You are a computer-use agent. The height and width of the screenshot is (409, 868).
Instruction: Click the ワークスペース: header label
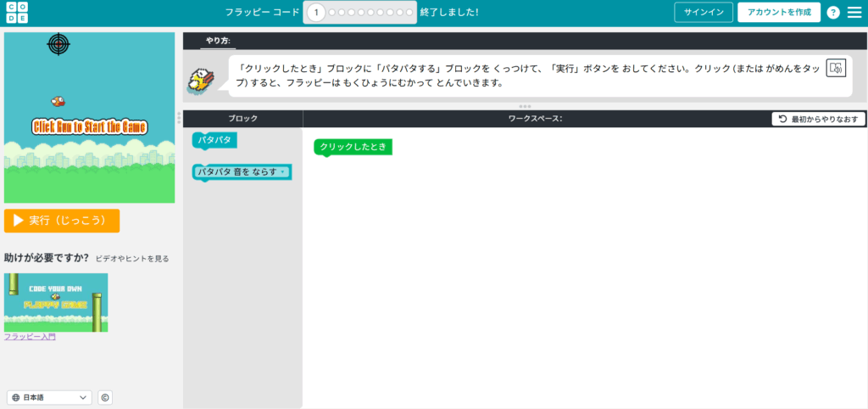point(536,119)
